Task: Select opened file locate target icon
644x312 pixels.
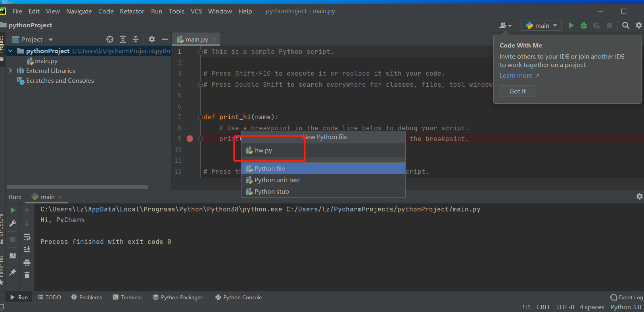Action: tap(110, 39)
